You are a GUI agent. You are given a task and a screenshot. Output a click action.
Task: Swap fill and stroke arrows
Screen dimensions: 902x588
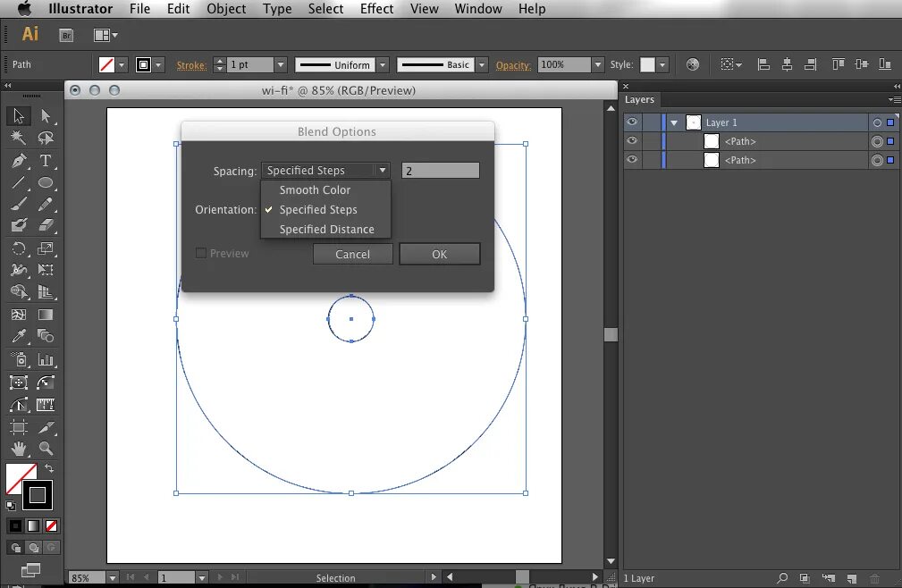pyautogui.click(x=49, y=468)
